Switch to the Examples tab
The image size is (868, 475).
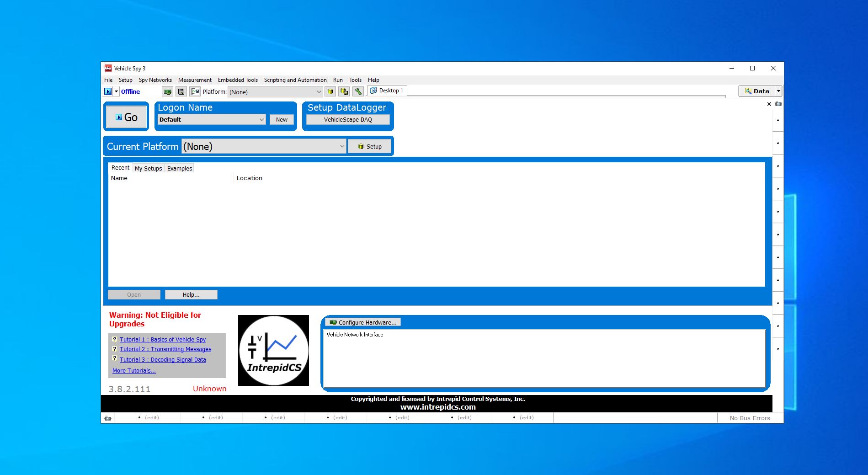[179, 168]
